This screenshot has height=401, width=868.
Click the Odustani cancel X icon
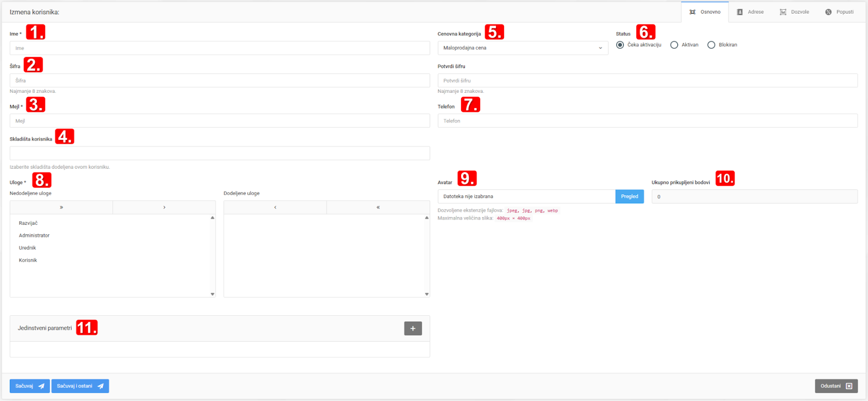click(x=849, y=386)
